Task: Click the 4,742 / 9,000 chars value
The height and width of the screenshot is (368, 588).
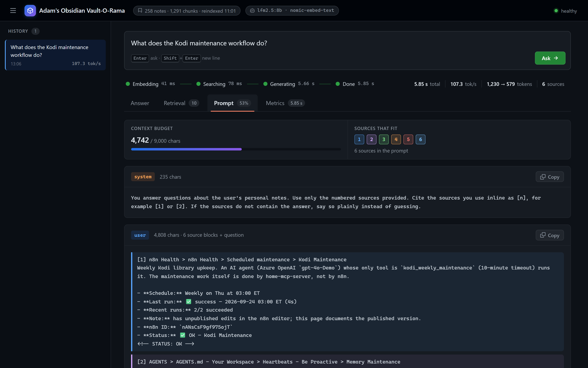Action: coord(156,140)
